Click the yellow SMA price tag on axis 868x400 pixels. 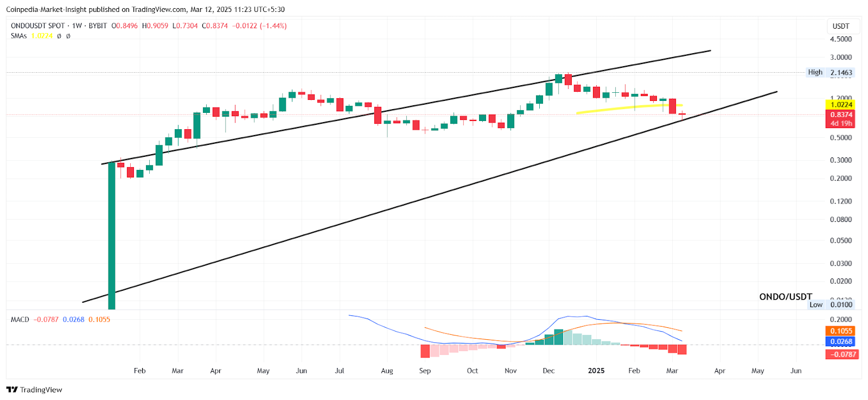coord(841,105)
